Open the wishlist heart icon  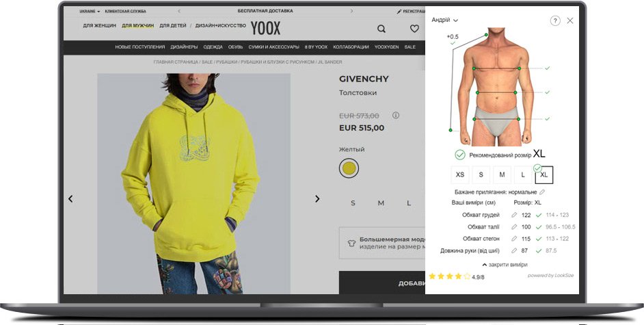(x=414, y=28)
